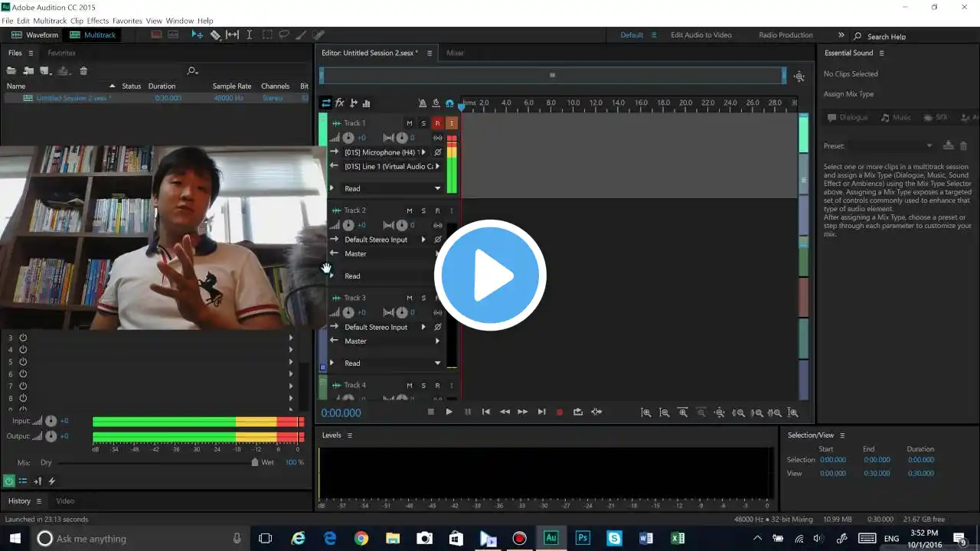The height and width of the screenshot is (551, 980).
Task: Click Play in the transport bar
Action: [449, 412]
